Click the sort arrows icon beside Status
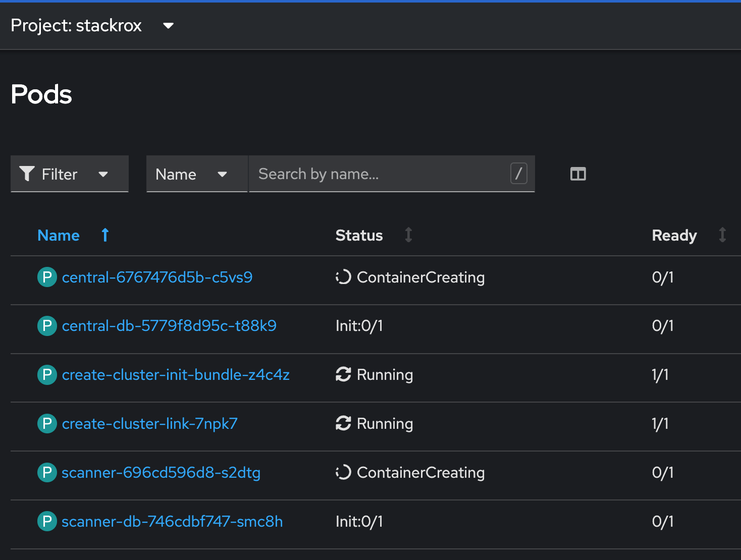The width and height of the screenshot is (741, 560). pos(408,235)
